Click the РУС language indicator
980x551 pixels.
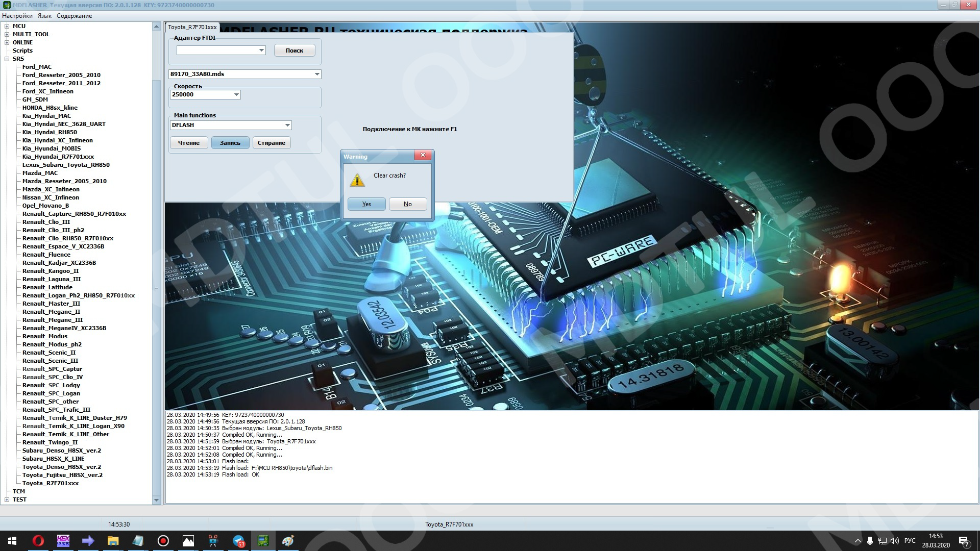(x=910, y=541)
